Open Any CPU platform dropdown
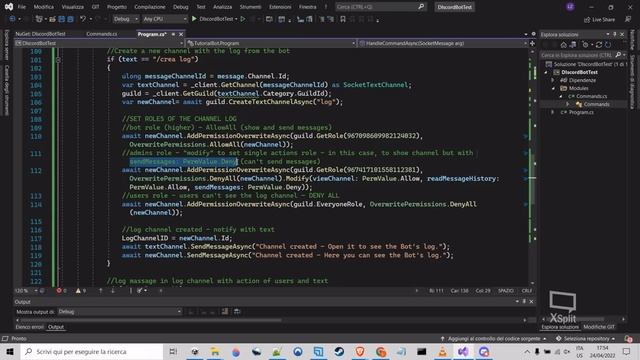Image resolution: width=640 pixels, height=360 pixels. click(x=164, y=19)
